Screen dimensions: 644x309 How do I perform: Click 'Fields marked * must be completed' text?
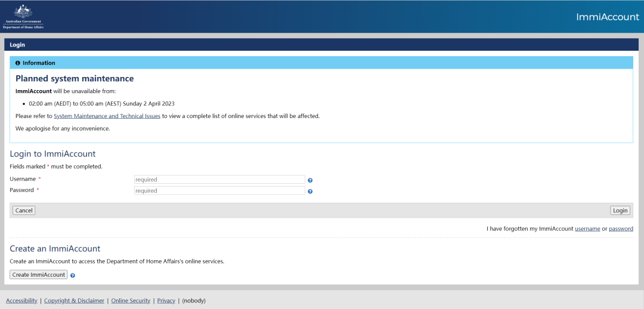[x=56, y=166]
